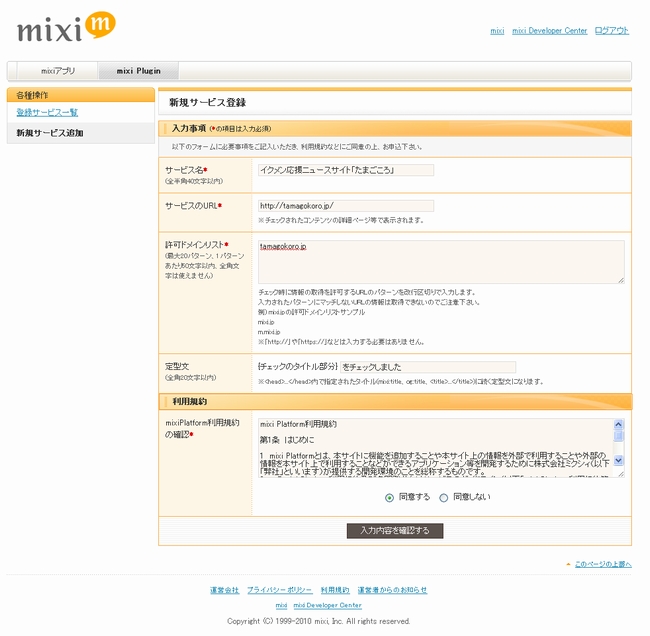Open mixi Developer Center footer link
Image resolution: width=650 pixels, height=636 pixels.
tap(327, 606)
